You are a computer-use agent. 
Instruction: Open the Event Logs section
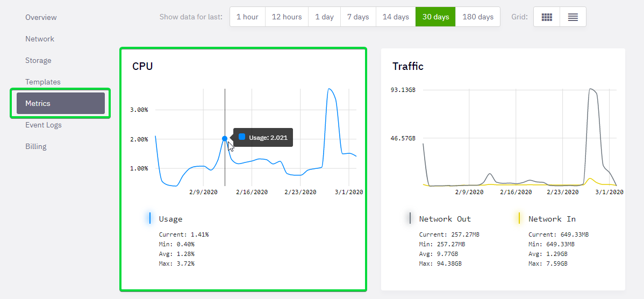44,125
